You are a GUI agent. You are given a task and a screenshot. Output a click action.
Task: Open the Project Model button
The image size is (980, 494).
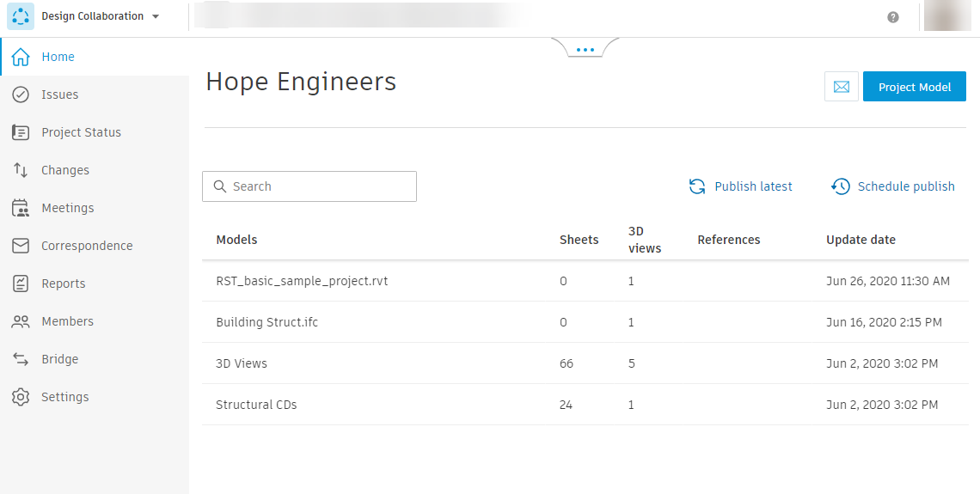[914, 87]
